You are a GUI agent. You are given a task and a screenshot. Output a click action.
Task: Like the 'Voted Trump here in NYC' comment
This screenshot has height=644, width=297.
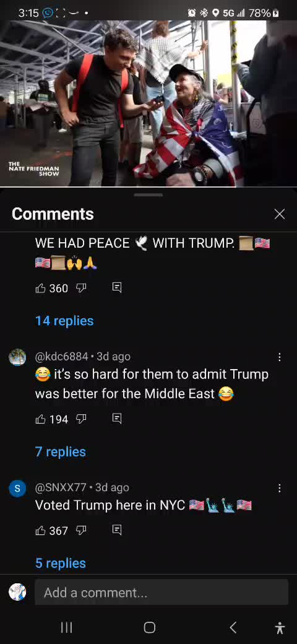coord(41,531)
